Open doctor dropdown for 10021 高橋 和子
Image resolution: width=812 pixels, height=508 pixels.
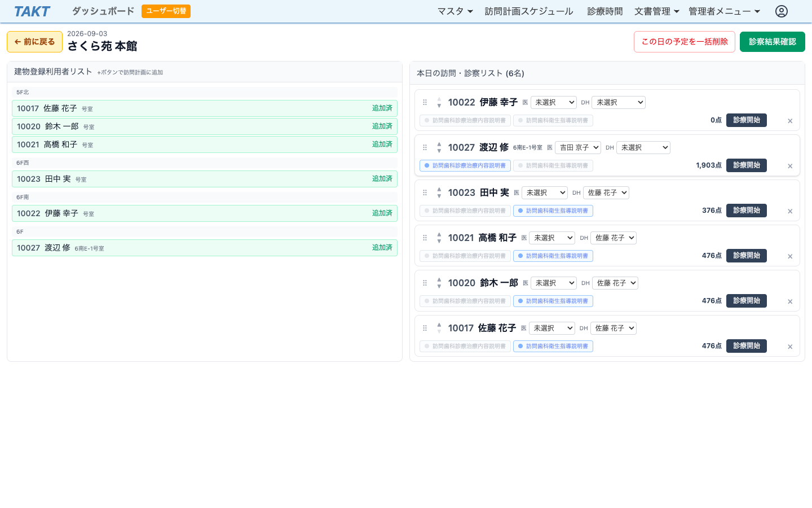tap(551, 238)
